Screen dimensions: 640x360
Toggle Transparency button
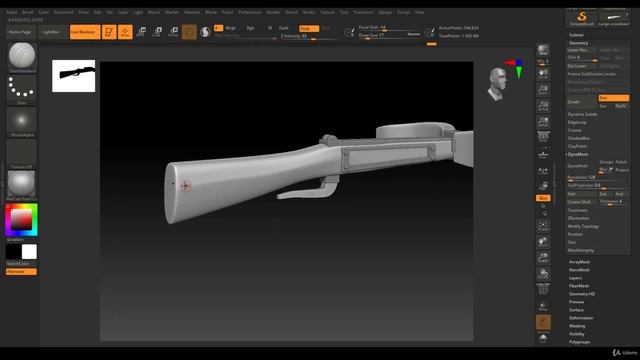click(543, 305)
